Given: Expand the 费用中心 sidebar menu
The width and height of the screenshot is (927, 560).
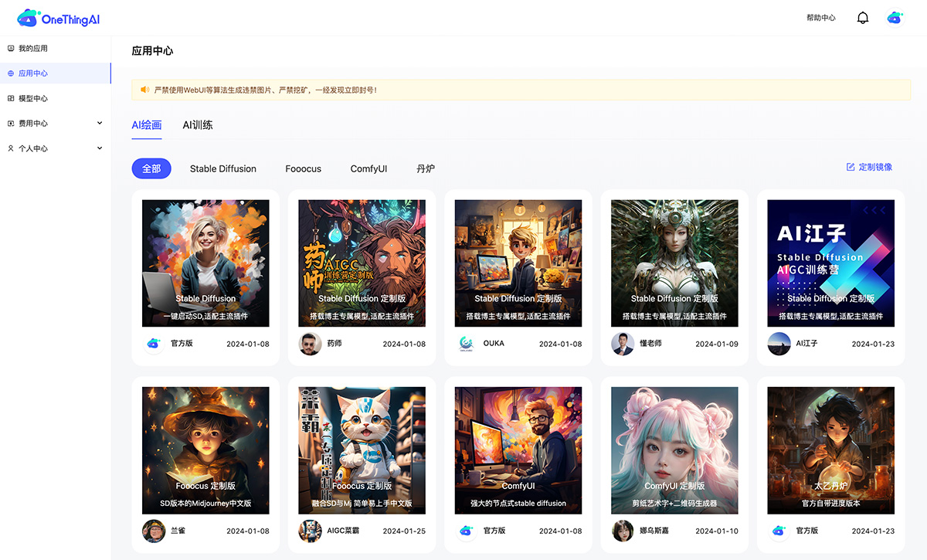Looking at the screenshot, I should pos(55,124).
